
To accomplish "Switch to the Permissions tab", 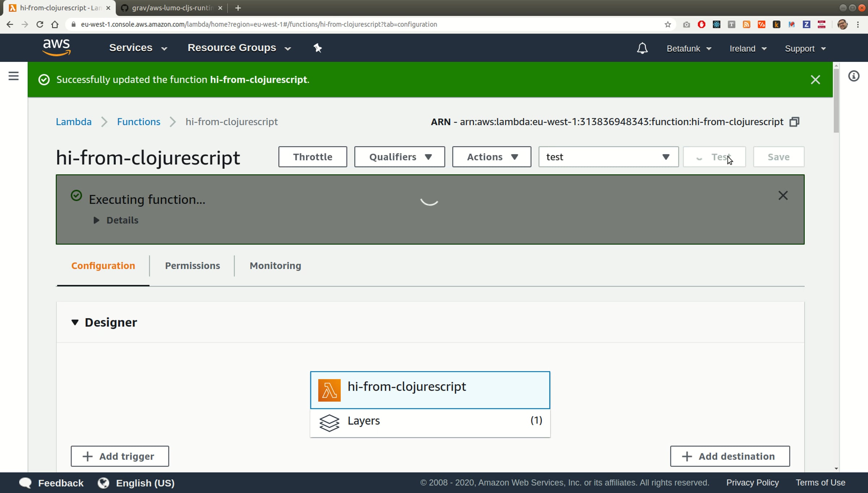I will click(192, 266).
